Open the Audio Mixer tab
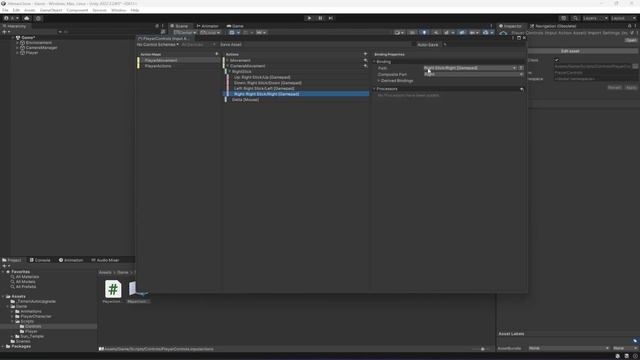This screenshot has width=640, height=360. click(x=105, y=260)
